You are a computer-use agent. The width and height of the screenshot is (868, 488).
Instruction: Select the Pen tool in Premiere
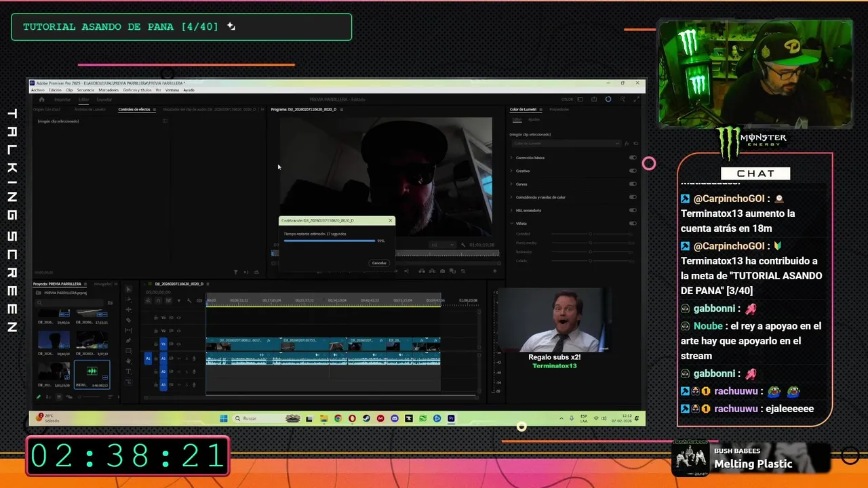pos(129,340)
